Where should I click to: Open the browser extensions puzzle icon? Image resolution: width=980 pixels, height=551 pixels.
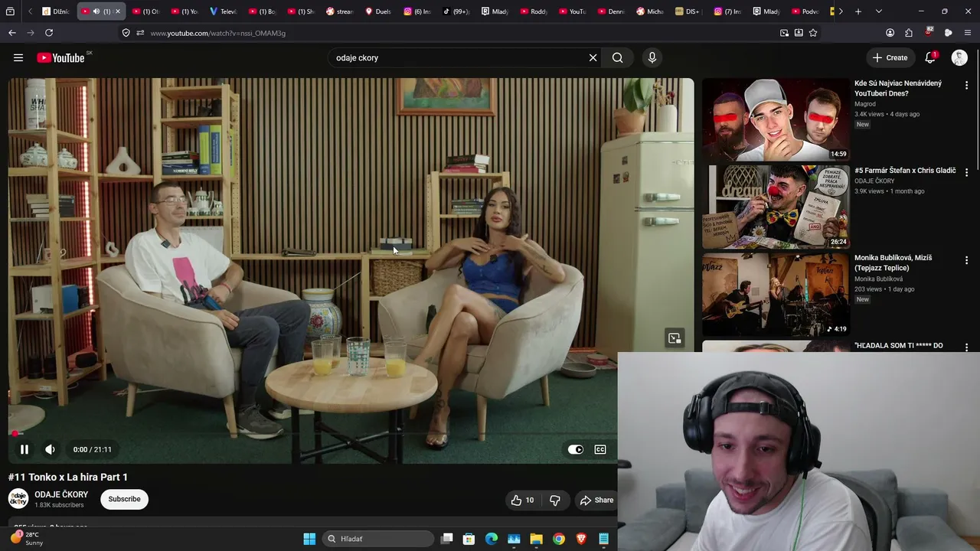(x=909, y=33)
